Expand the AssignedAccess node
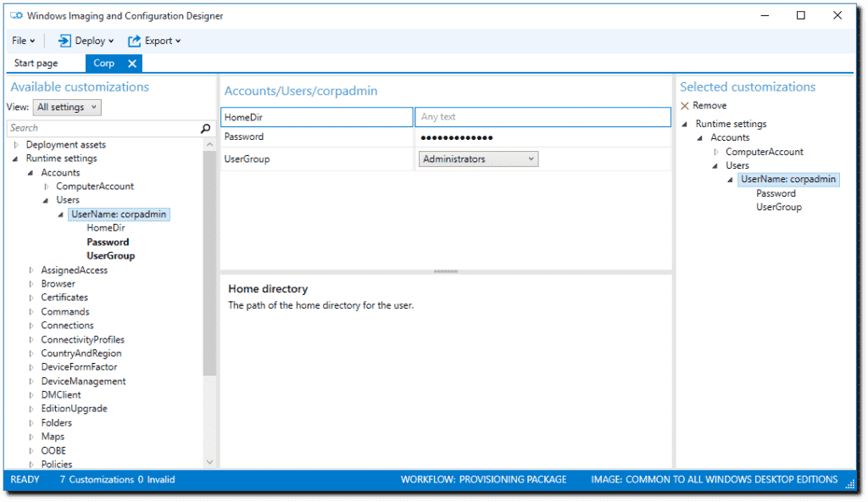 point(31,271)
